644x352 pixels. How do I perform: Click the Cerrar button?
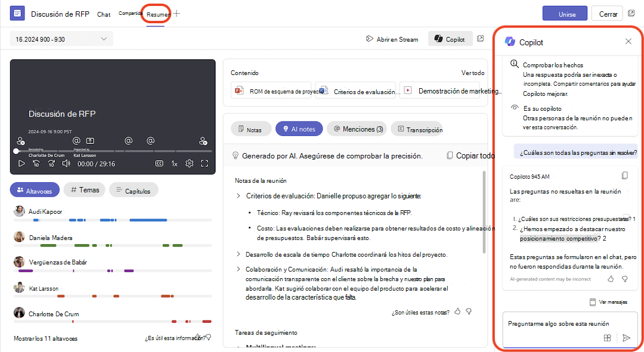pos(608,14)
